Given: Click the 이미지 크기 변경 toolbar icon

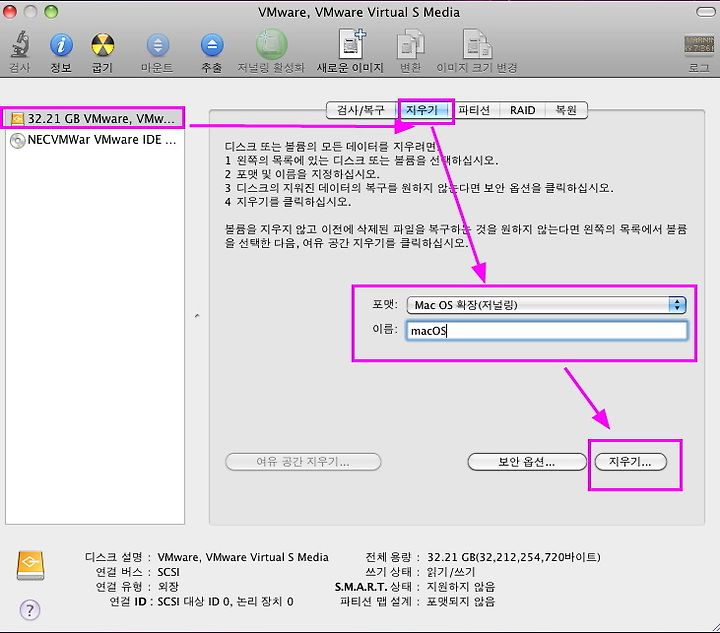Looking at the screenshot, I should click(477, 51).
